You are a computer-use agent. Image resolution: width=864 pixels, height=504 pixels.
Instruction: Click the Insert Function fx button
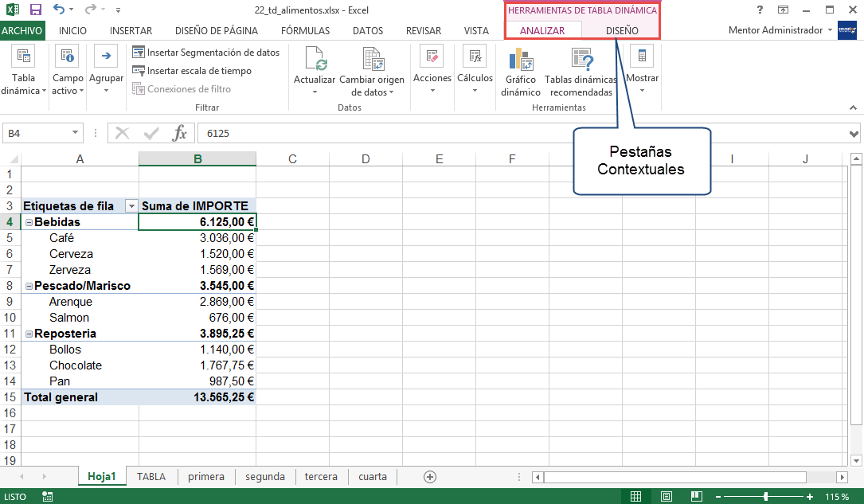[x=179, y=133]
